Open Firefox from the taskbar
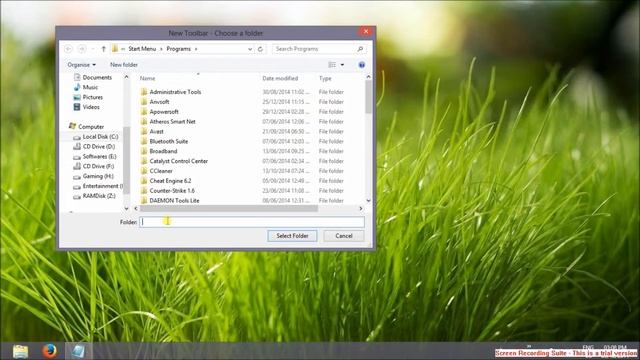Image resolution: width=640 pixels, height=360 pixels. click(49, 351)
